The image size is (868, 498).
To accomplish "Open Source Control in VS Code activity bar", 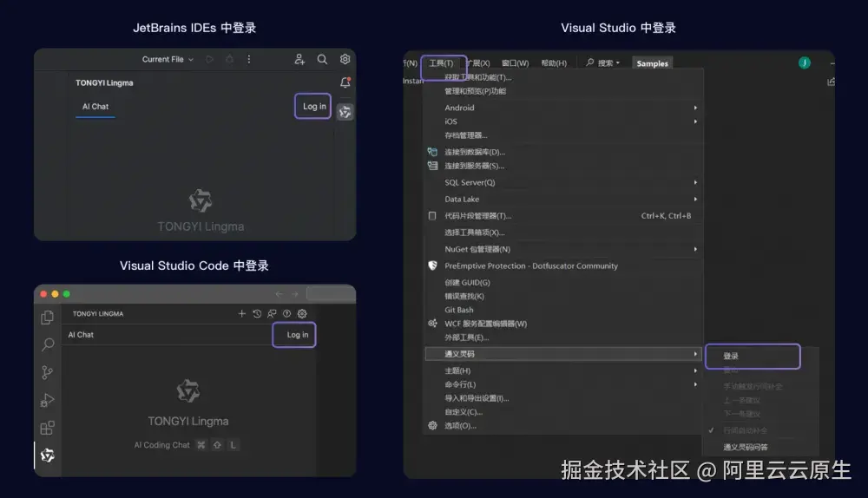I will click(x=48, y=372).
